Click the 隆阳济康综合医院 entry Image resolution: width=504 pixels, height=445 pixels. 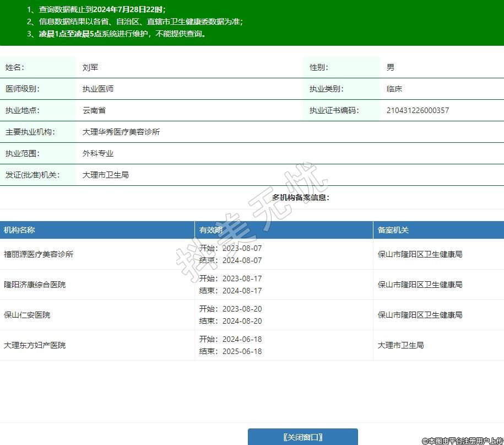35,285
